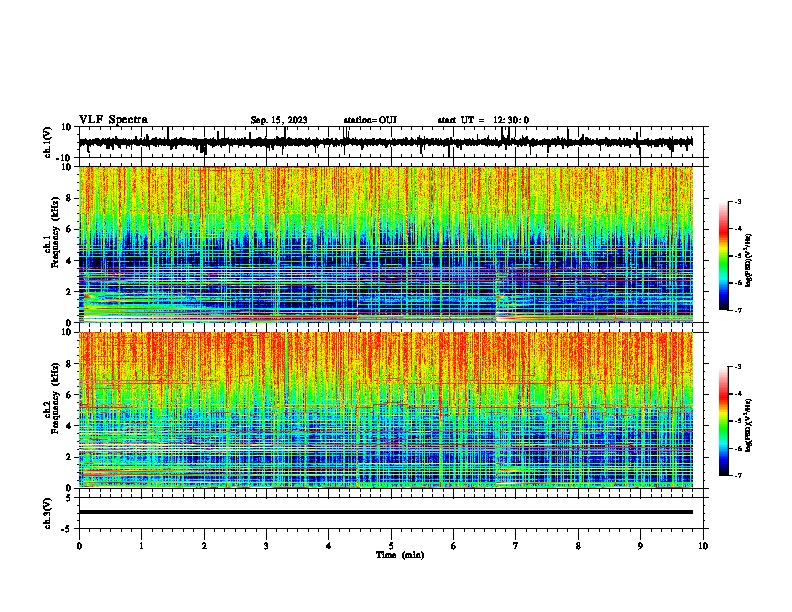Click the "7" tick on the Time axis
Viewport: 792px width, 612px height.
coord(516,546)
